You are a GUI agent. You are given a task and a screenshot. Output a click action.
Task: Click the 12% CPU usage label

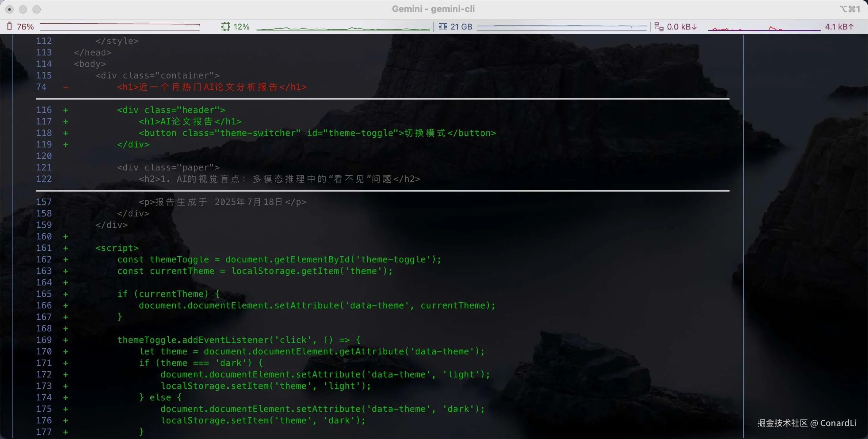(x=241, y=27)
